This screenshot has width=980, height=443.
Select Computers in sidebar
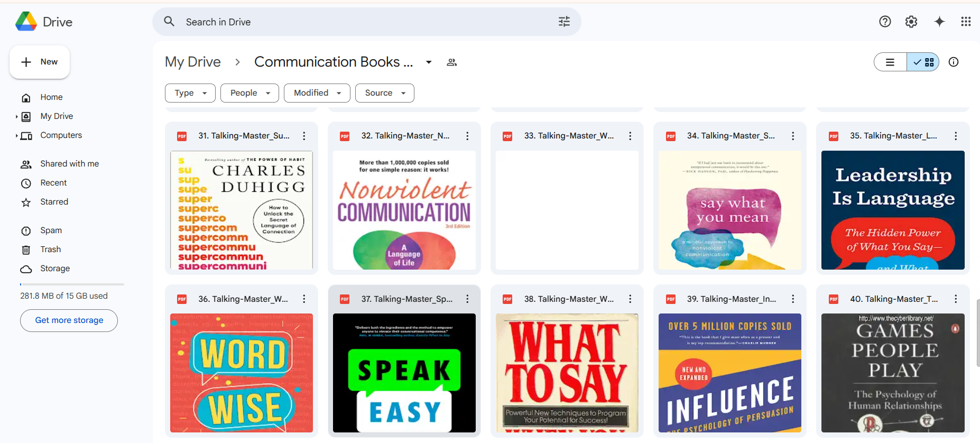[61, 135]
